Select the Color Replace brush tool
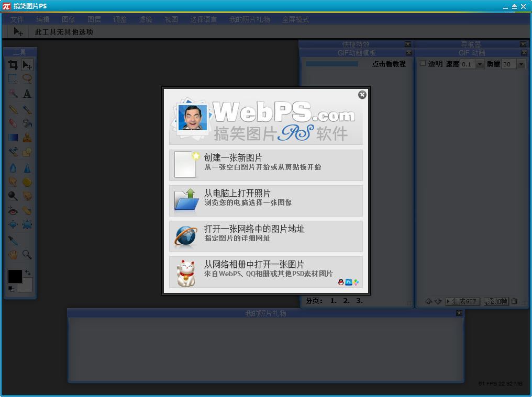The image size is (532, 397). (13, 152)
